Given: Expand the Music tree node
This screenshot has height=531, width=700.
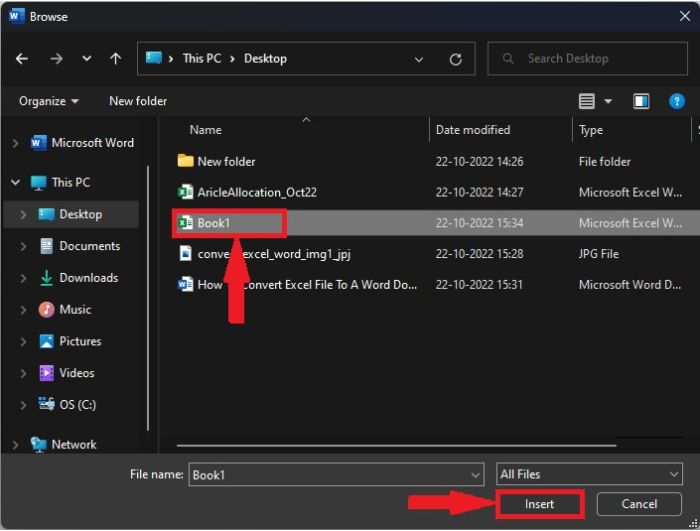Looking at the screenshot, I should (23, 309).
